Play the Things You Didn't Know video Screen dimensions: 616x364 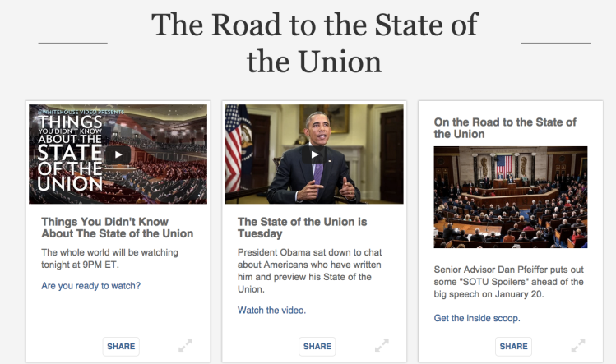point(118,154)
